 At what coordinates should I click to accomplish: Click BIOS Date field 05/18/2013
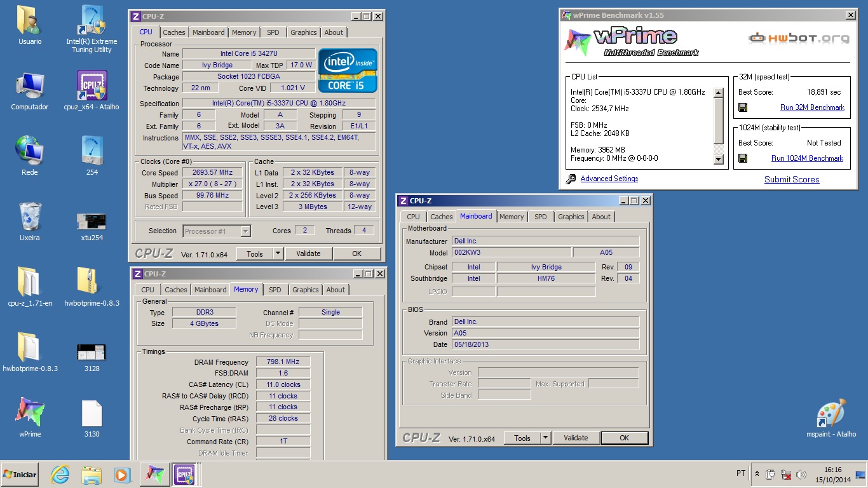(x=545, y=344)
